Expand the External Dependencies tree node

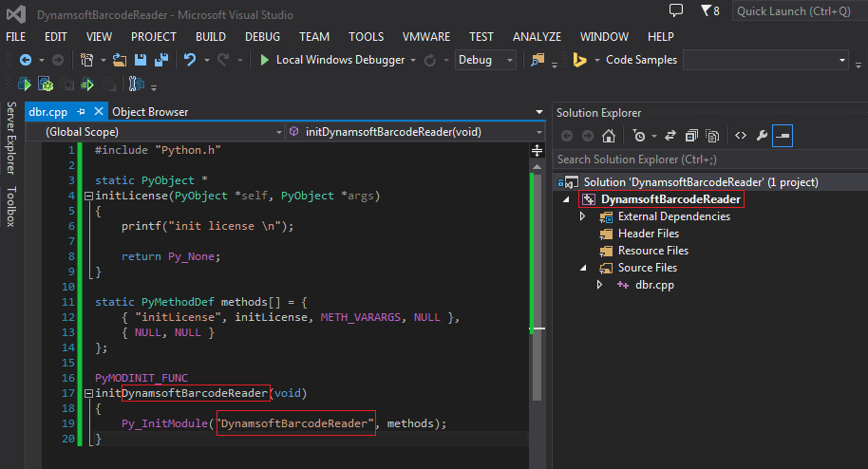[x=582, y=216]
